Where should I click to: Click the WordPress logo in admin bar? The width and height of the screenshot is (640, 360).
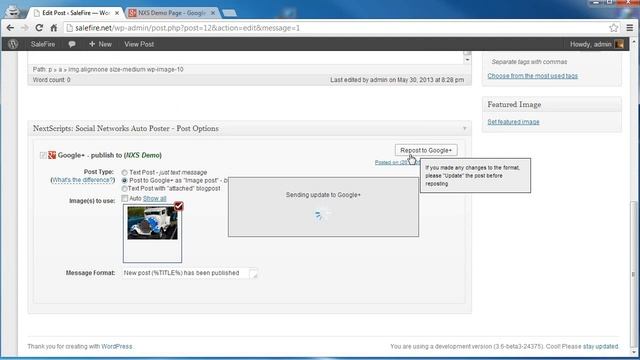click(x=13, y=44)
